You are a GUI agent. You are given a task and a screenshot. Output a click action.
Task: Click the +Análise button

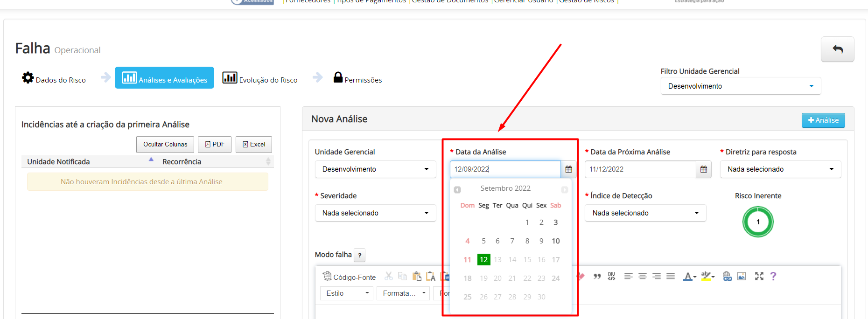823,120
